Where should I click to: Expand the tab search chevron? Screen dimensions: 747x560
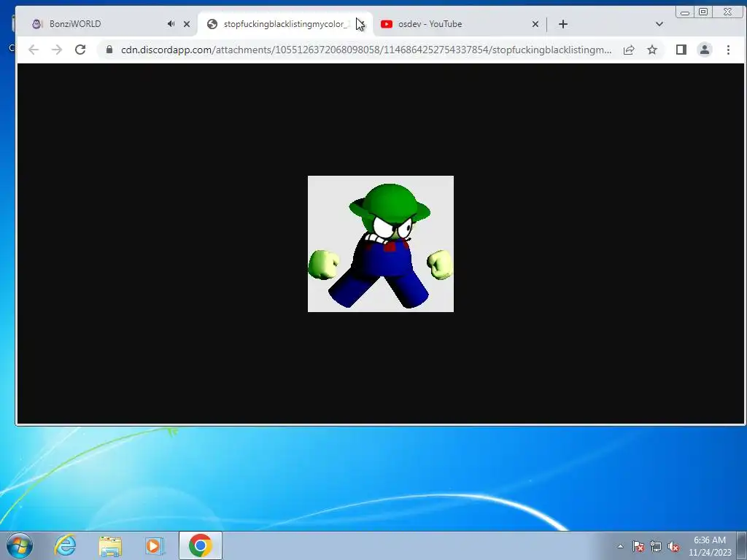[659, 24]
